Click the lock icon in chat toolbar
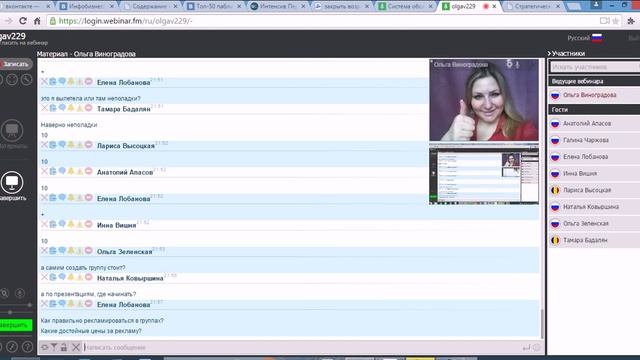The height and width of the screenshot is (360, 640). [x=64, y=347]
